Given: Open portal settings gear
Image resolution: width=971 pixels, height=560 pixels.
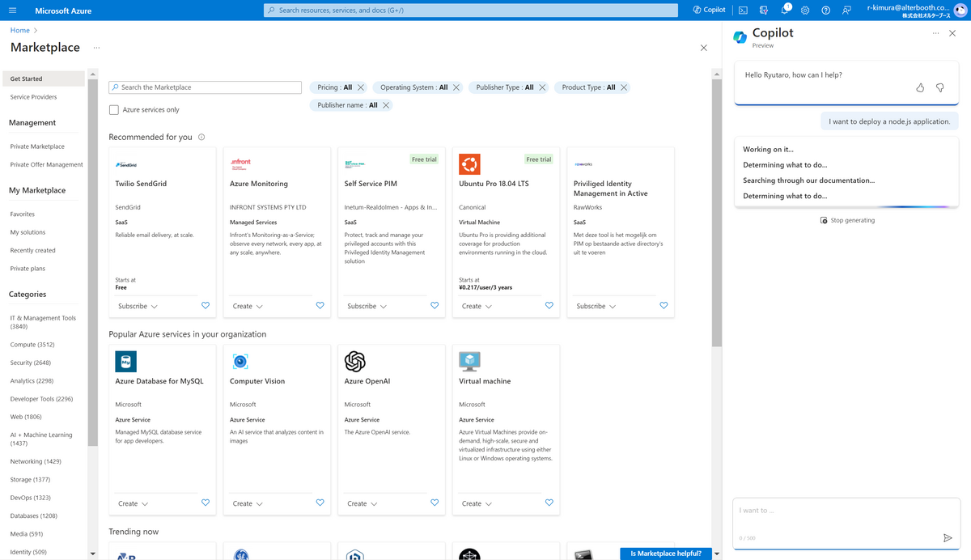Looking at the screenshot, I should 805,11.
